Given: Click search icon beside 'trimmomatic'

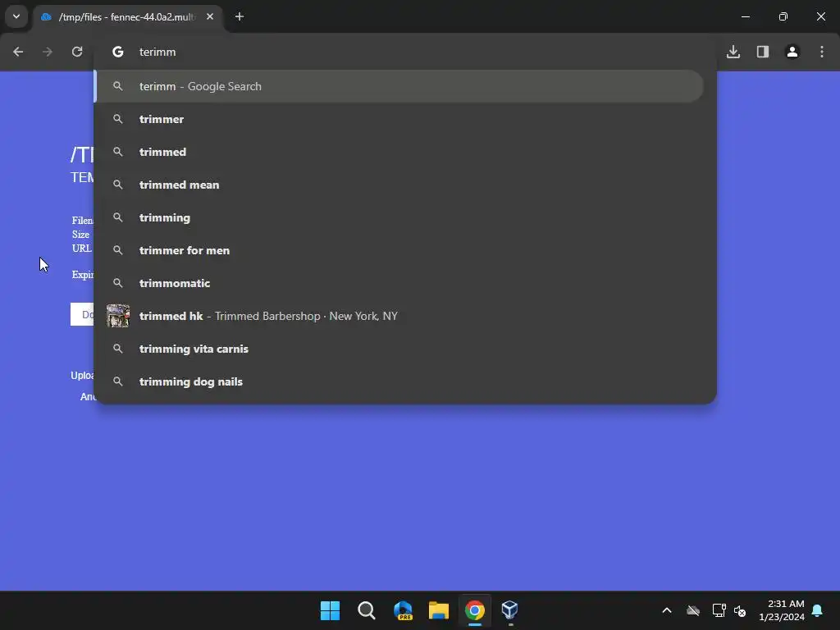Looking at the screenshot, I should coord(118,283).
